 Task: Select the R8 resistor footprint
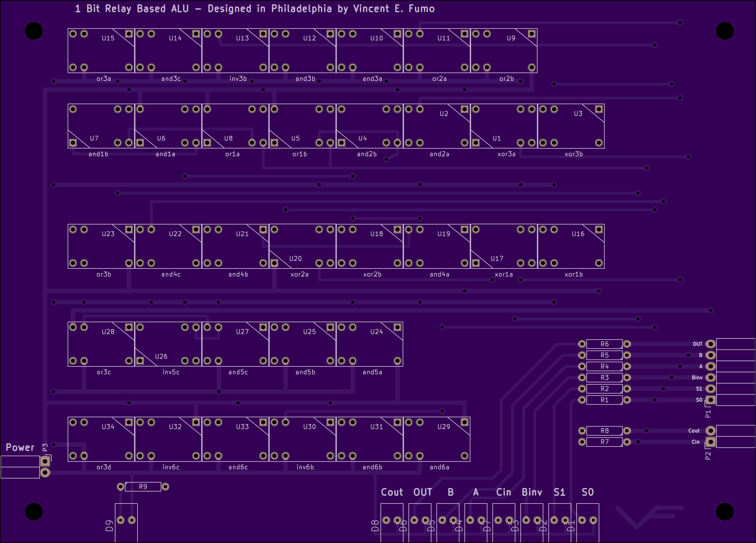click(604, 431)
